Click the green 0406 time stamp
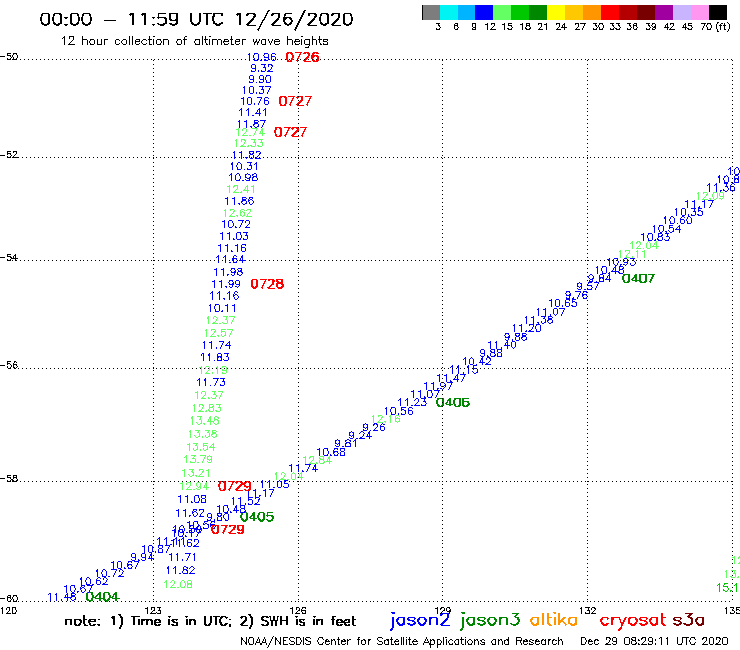740x650 pixels. [453, 403]
